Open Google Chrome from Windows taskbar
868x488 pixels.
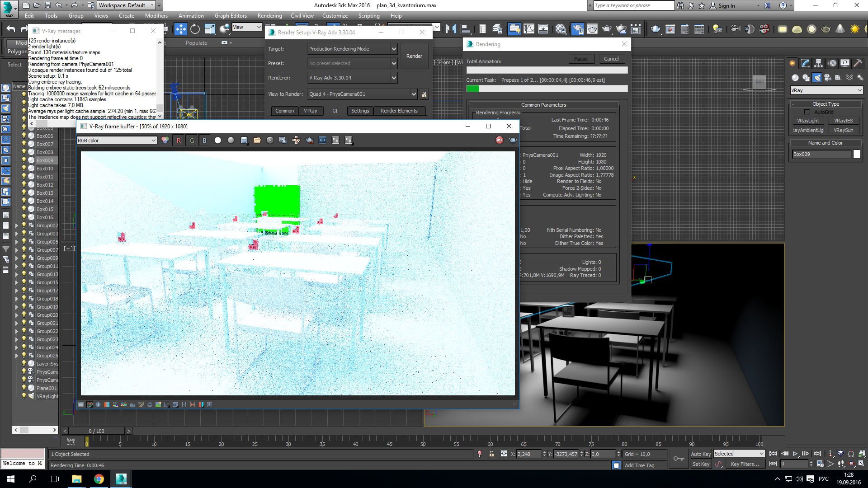coord(99,479)
